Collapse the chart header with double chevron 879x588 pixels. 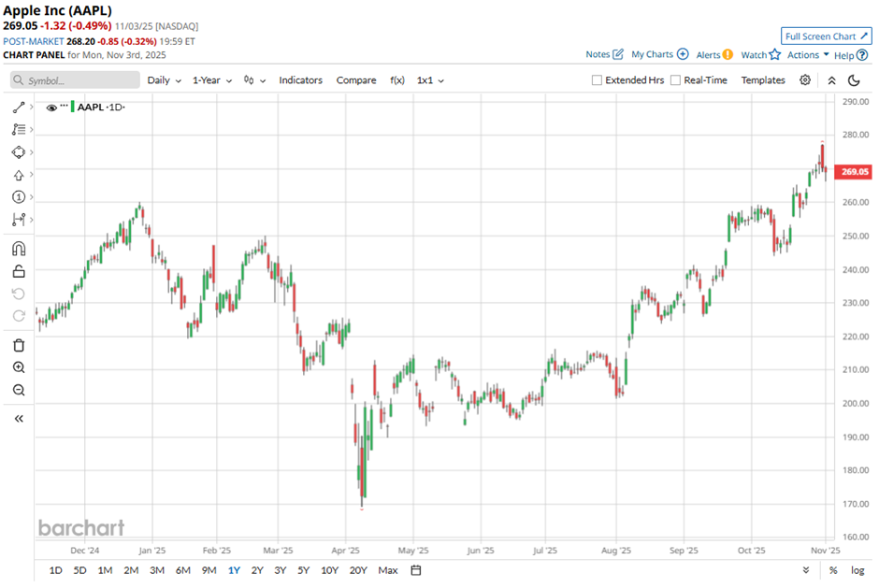[832, 80]
